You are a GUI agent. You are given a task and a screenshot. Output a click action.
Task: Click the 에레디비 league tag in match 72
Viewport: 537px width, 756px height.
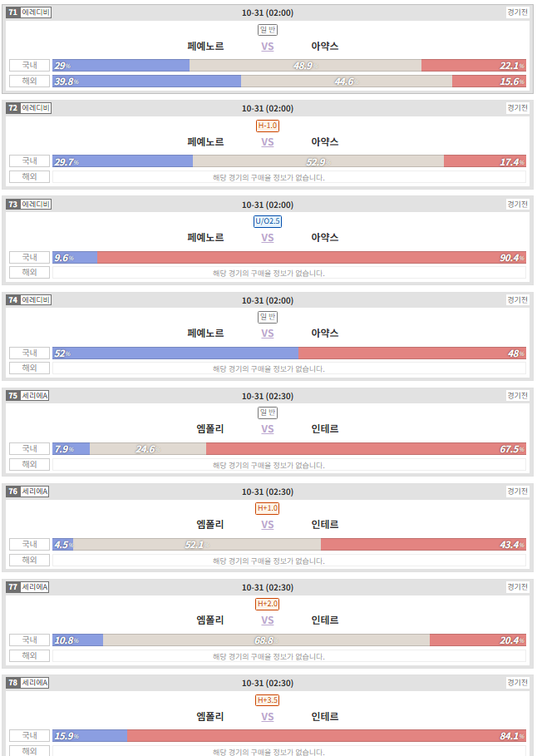coord(36,108)
